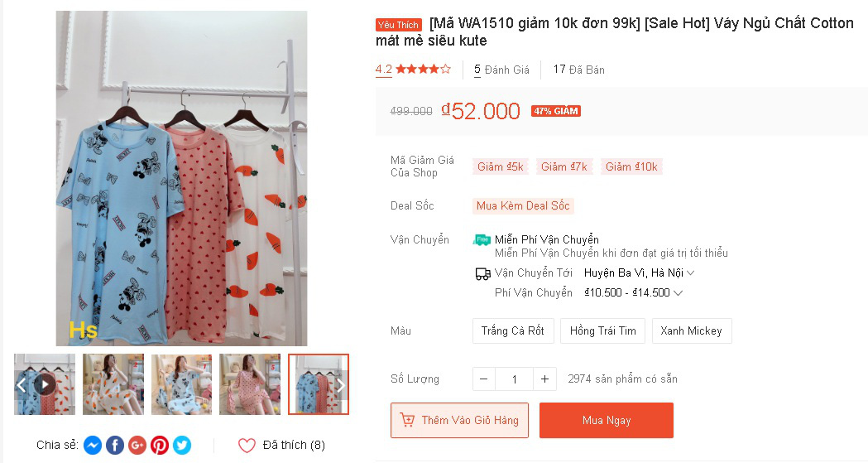This screenshot has height=463, width=868.
Task: Share product on Twitter
Action: (x=182, y=446)
